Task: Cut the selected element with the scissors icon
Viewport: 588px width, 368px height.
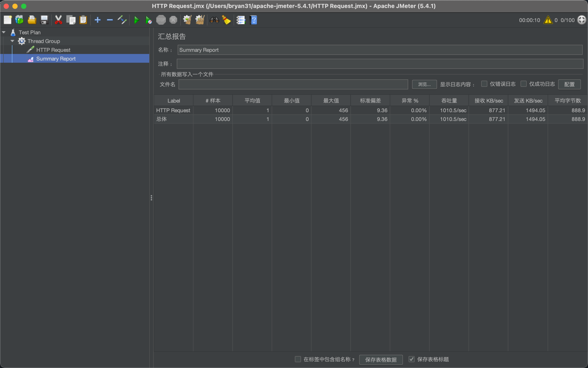Action: click(58, 20)
